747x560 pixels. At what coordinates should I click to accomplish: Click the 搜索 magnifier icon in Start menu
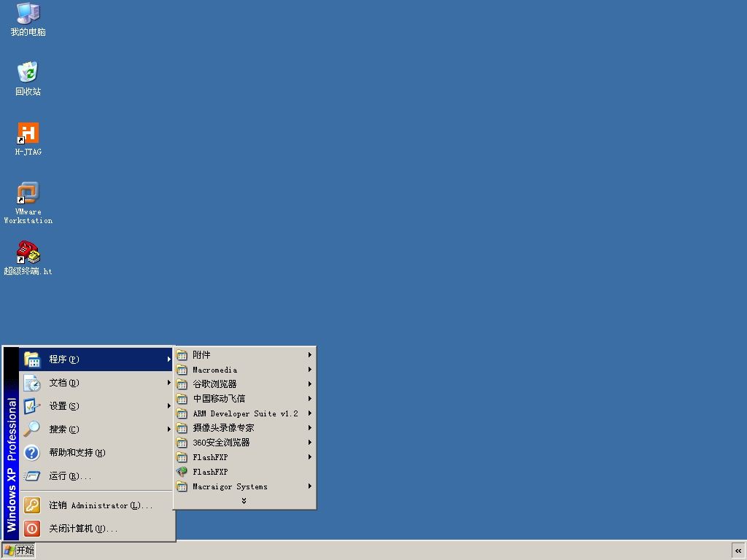click(32, 429)
